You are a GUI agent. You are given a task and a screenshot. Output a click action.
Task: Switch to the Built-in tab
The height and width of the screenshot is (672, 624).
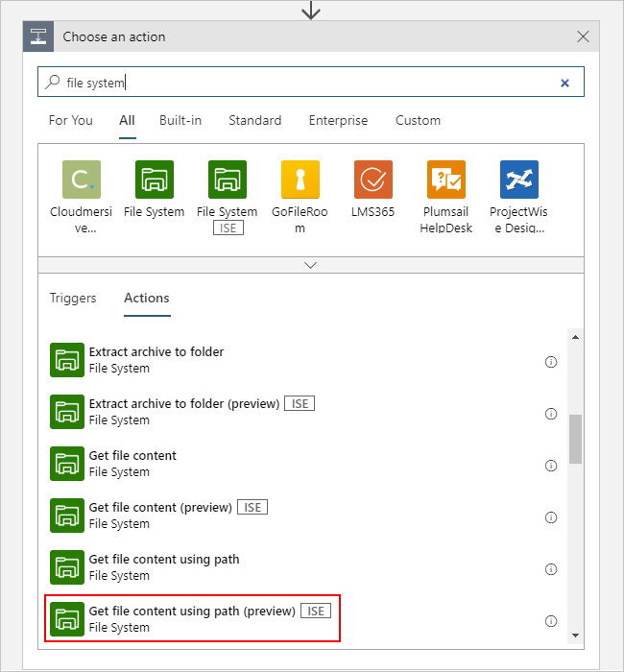point(180,120)
